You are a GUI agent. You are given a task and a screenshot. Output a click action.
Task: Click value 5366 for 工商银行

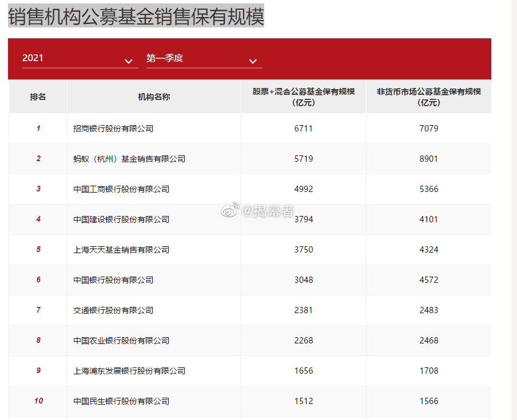pyautogui.click(x=428, y=189)
